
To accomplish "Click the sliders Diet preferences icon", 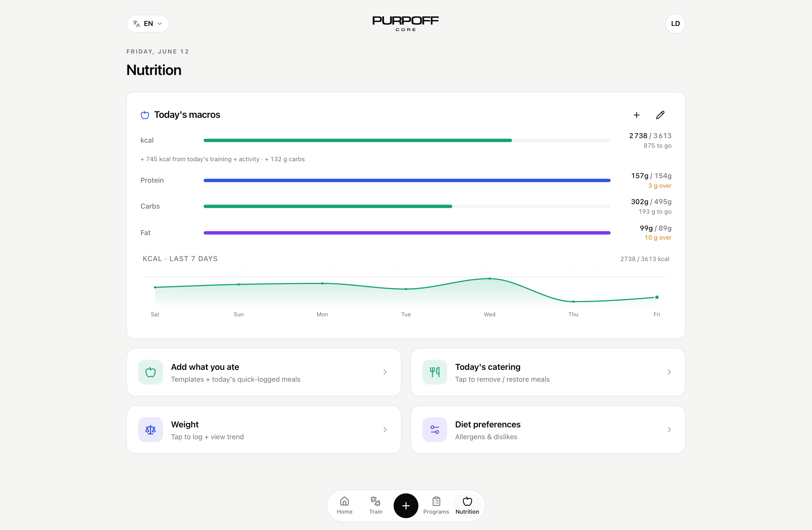I will (435, 430).
